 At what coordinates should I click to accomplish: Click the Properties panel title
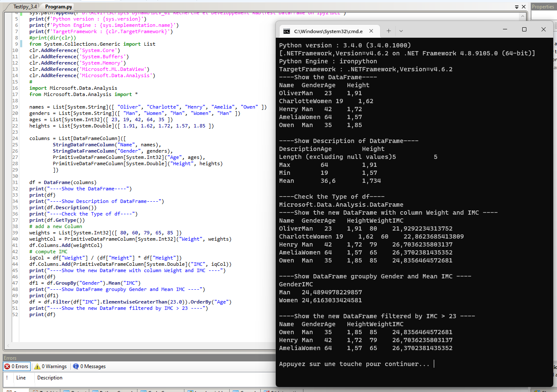[x=543, y=7]
